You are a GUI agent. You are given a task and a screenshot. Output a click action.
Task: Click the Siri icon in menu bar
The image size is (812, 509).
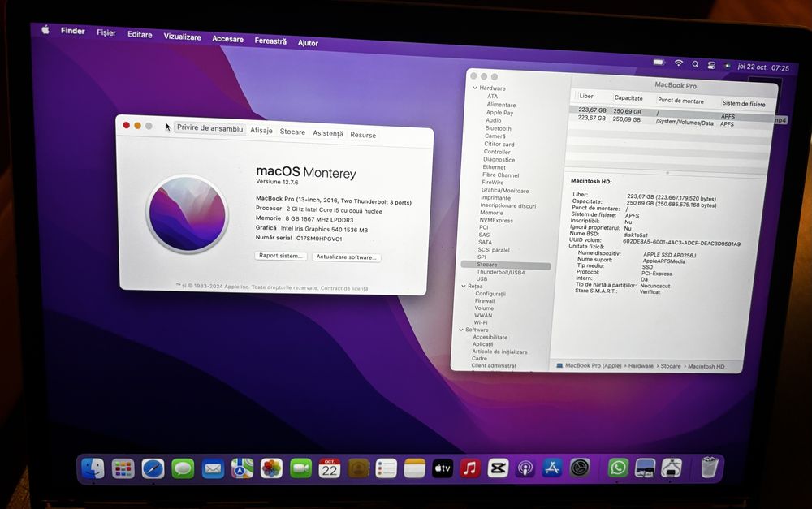tap(727, 66)
